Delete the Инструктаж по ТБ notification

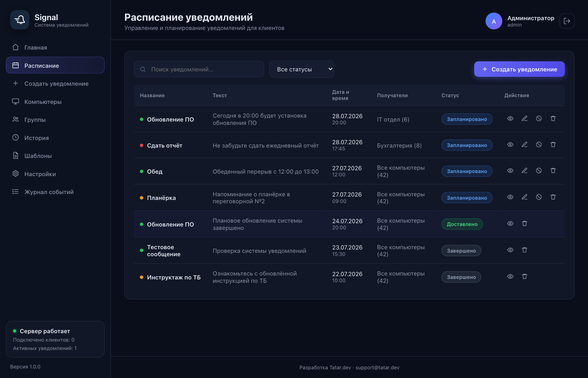tap(524, 276)
